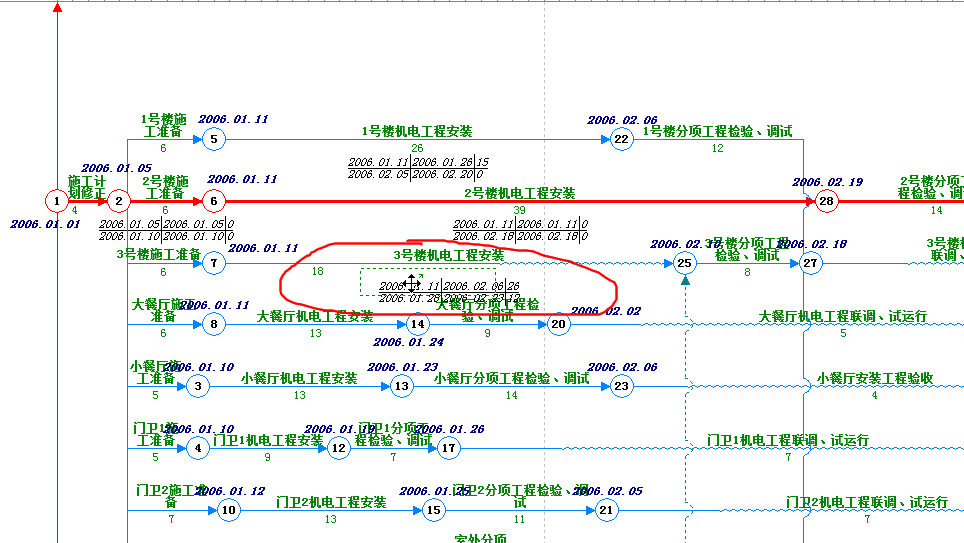Click node 12 after 门卫1机电工程安装

pyautogui.click(x=339, y=448)
